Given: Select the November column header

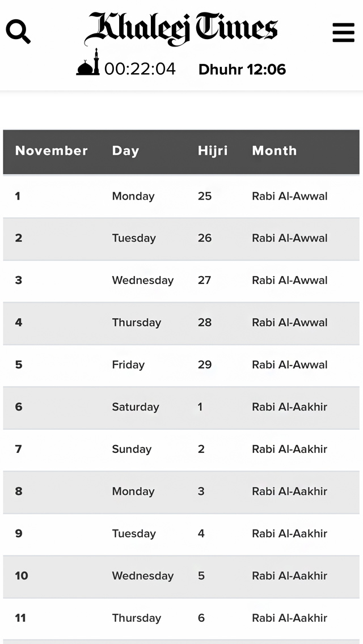Looking at the screenshot, I should 51,151.
